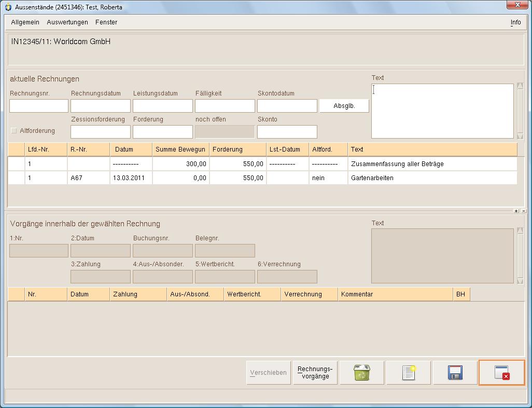Click the '300,00' Summe Bewegung cell
The image size is (532, 408).
pyautogui.click(x=181, y=164)
